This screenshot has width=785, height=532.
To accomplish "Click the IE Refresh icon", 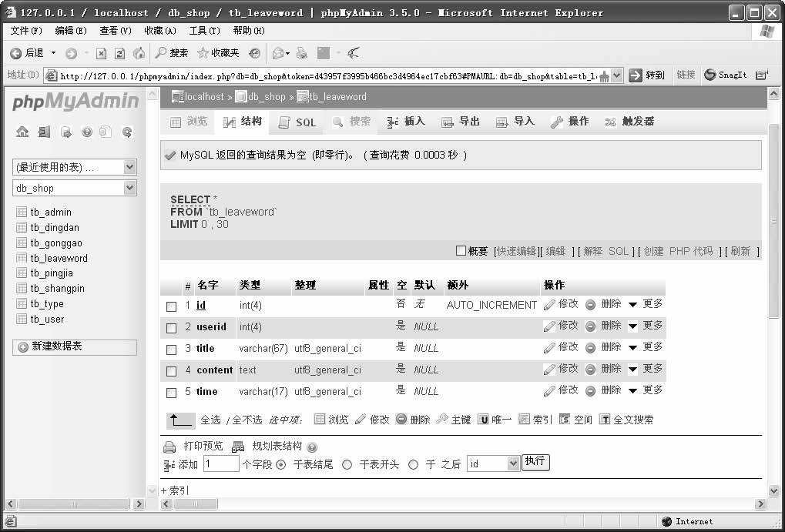I will click(x=119, y=53).
